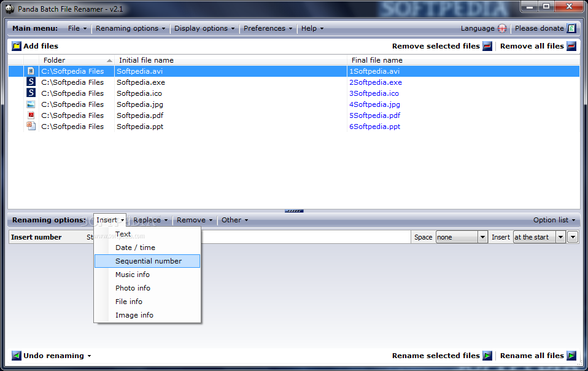Click the Language flag icon
588x371 pixels.
[x=502, y=28]
